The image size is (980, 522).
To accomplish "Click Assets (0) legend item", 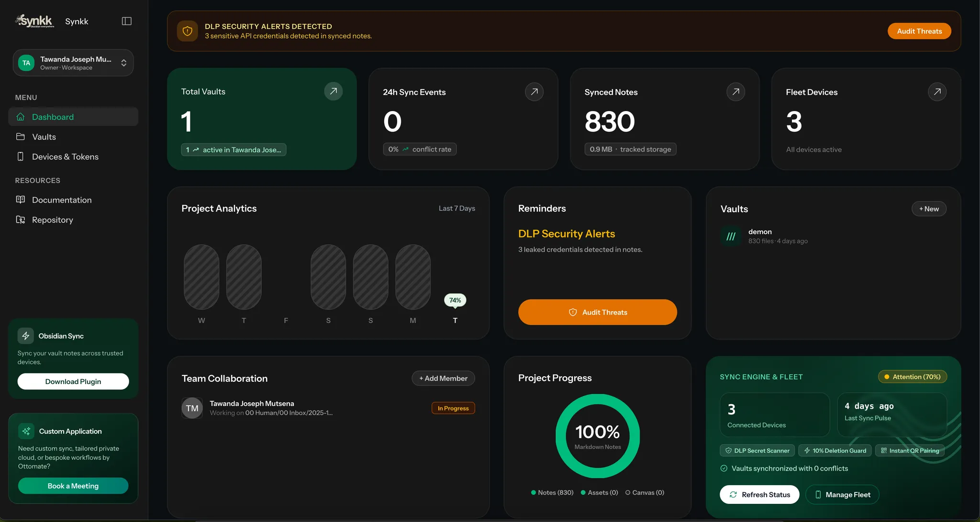I will [600, 493].
